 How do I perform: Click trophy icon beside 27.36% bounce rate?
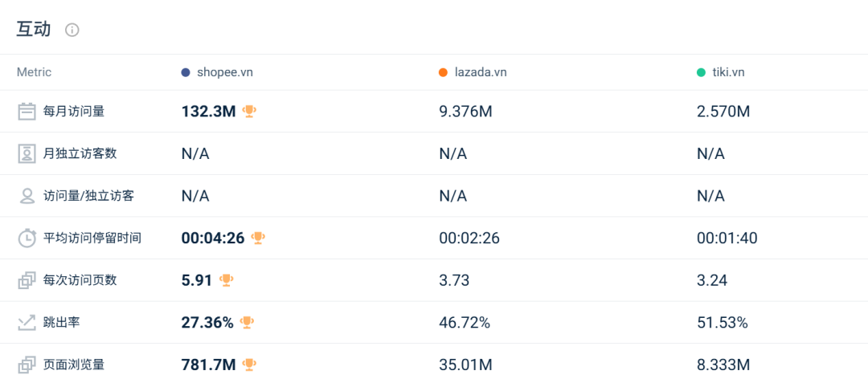coord(247,322)
